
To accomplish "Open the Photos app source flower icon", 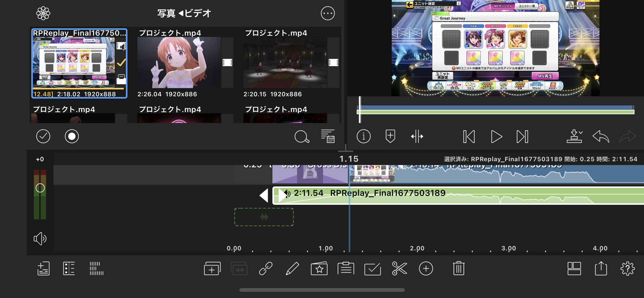I will point(43,13).
